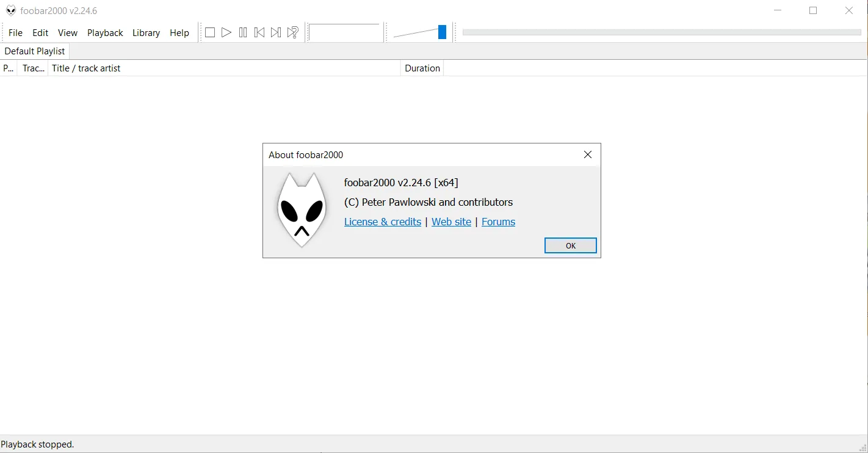Click the volume slider handle
868x453 pixels.
coord(443,32)
